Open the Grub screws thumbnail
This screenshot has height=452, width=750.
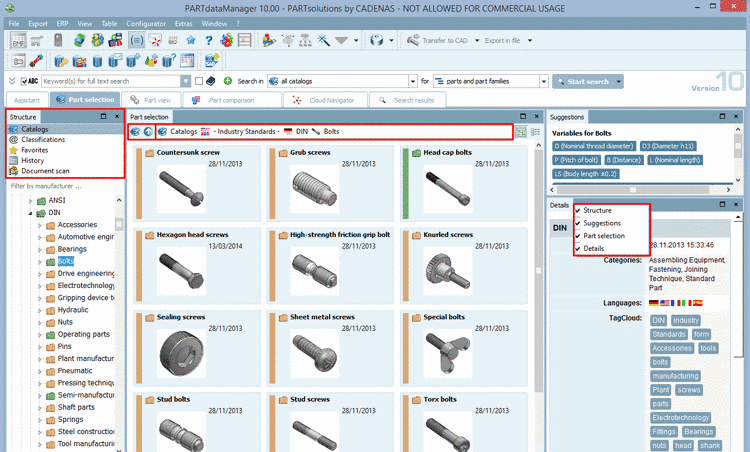tap(315, 188)
